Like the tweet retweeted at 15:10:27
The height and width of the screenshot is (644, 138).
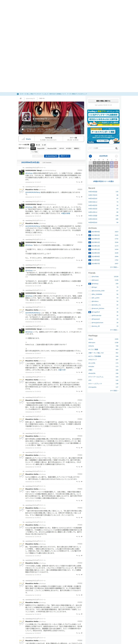82,182
